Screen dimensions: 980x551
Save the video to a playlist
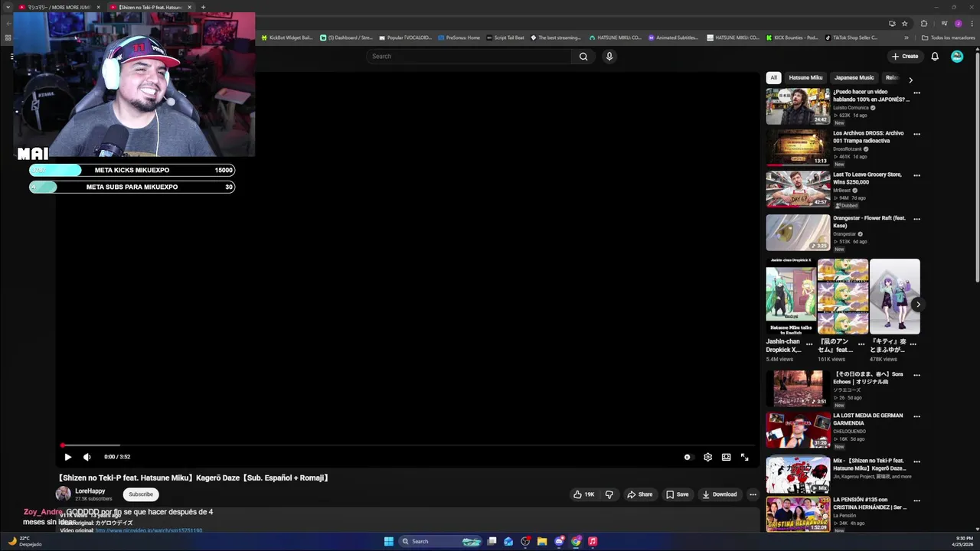pos(677,494)
